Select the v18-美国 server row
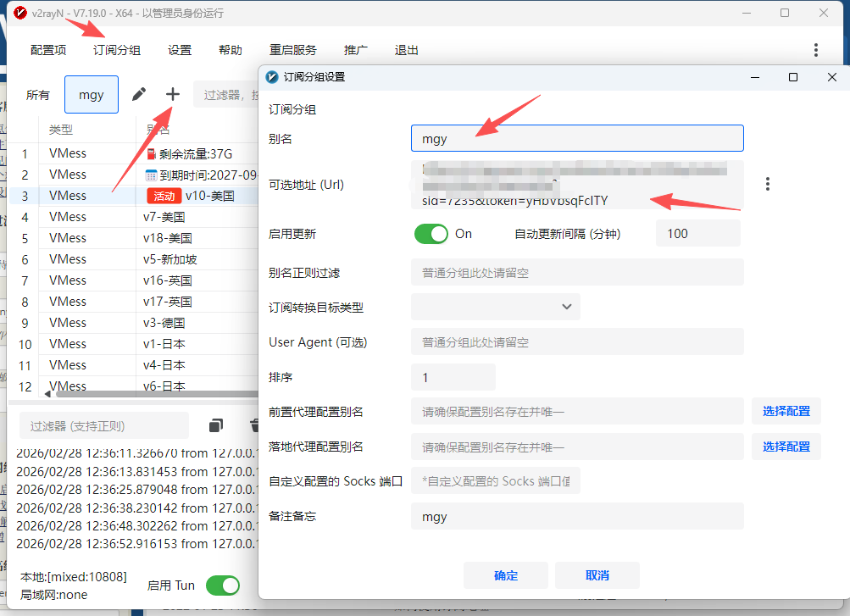 click(x=133, y=238)
